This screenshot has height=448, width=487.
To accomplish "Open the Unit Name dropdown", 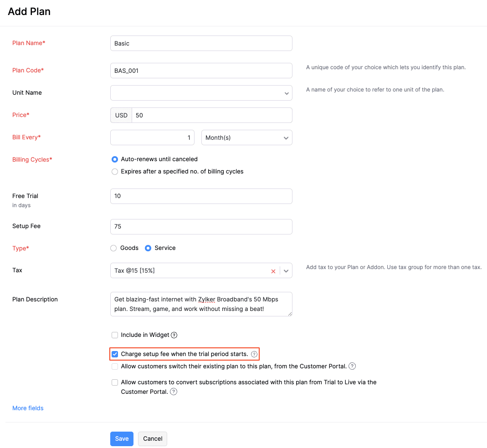I will (x=286, y=93).
